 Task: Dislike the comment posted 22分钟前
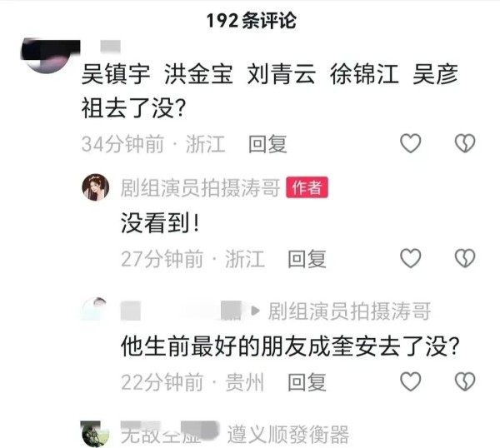pyautogui.click(x=465, y=381)
